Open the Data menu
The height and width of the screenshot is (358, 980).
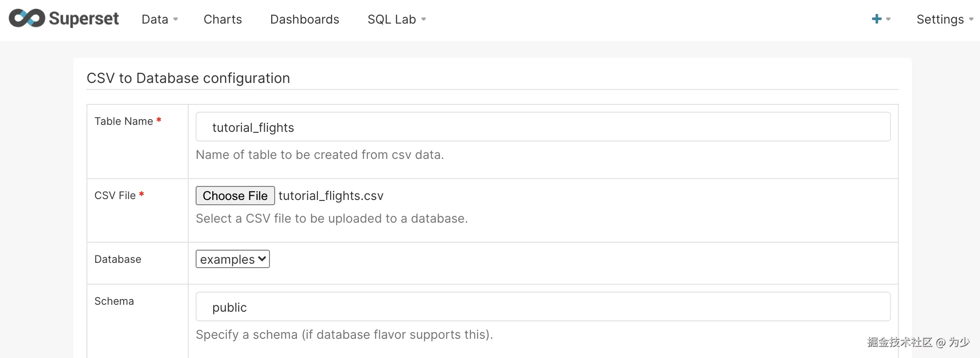(x=155, y=19)
